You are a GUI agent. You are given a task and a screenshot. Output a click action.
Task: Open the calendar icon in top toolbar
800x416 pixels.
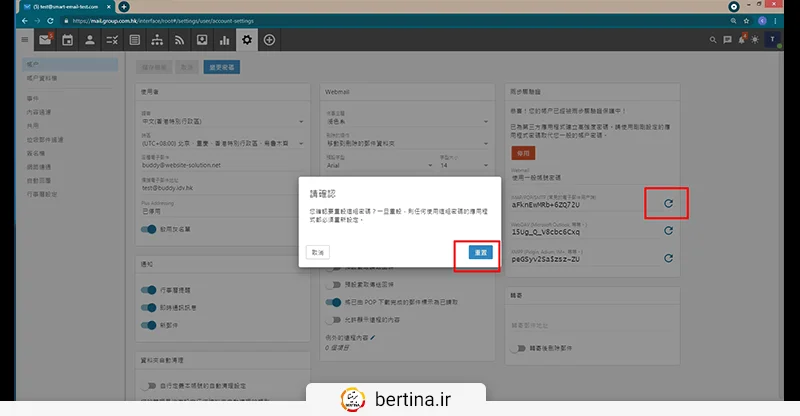[x=68, y=40]
